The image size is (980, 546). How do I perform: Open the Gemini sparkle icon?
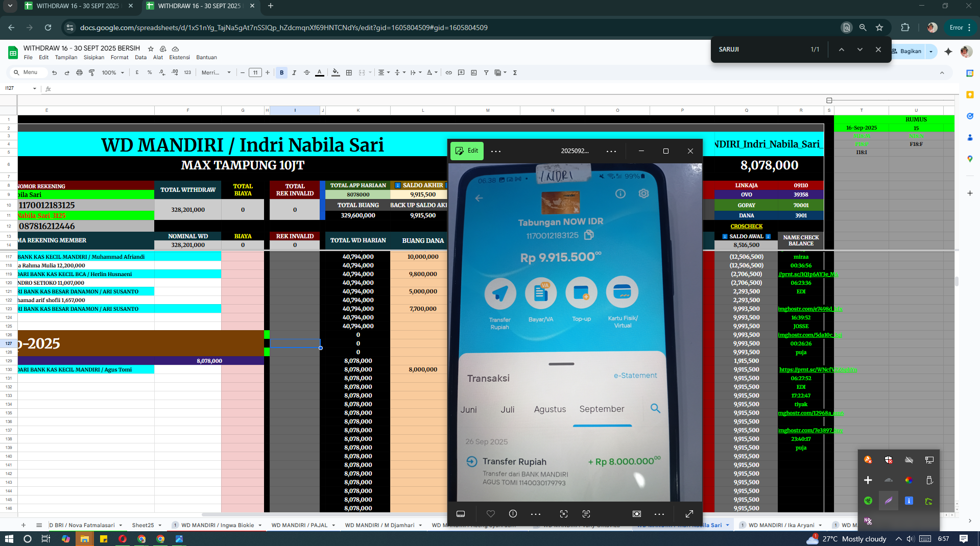tap(948, 51)
